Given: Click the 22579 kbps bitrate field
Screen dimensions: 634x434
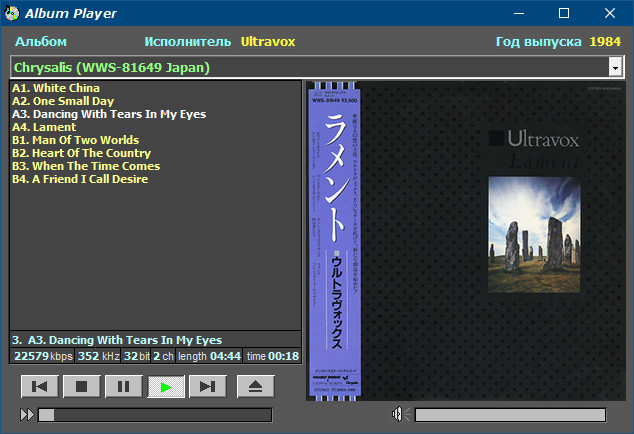Looking at the screenshot, I should tap(43, 356).
